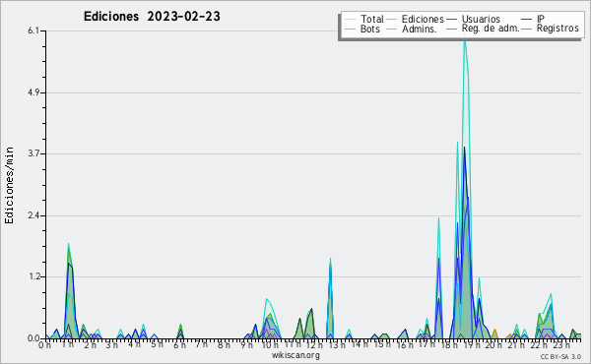The width and height of the screenshot is (591, 364).
Task: Click the y-axis value 3.7
Action: [33, 153]
